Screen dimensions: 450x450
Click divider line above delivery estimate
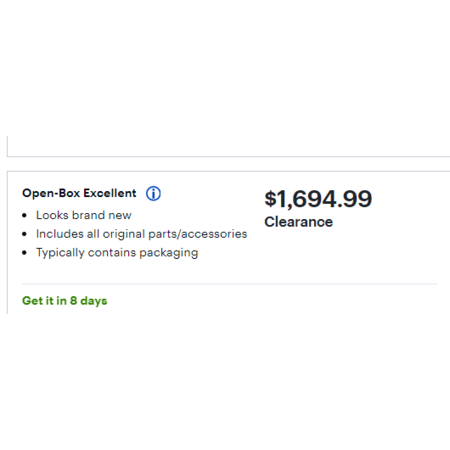coord(229,284)
